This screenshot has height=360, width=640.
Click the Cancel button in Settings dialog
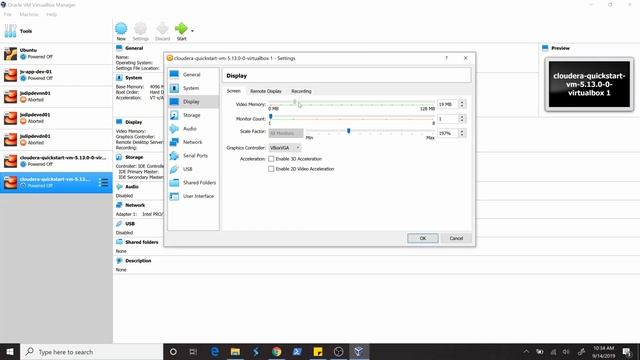(x=456, y=238)
